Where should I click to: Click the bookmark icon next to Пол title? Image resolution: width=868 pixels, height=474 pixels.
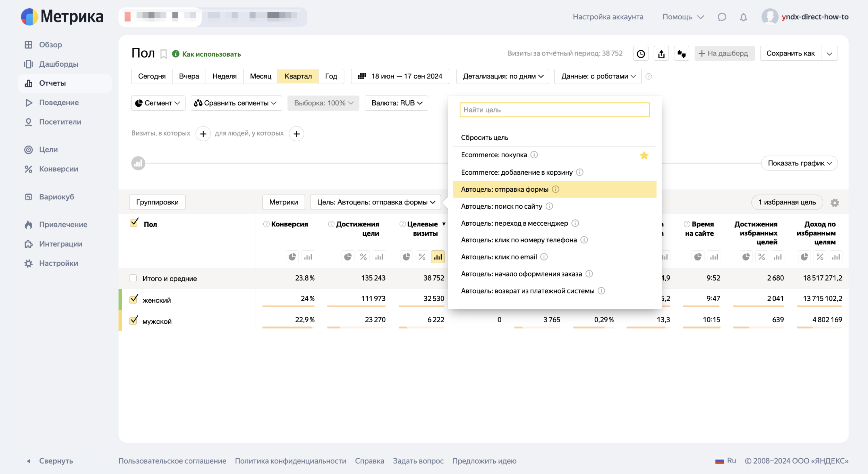(163, 54)
